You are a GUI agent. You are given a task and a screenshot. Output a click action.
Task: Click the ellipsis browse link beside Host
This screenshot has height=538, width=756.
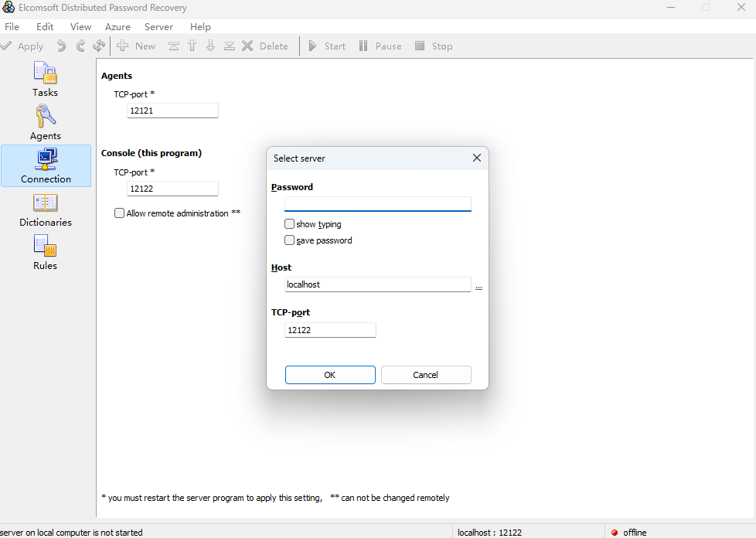tap(478, 286)
